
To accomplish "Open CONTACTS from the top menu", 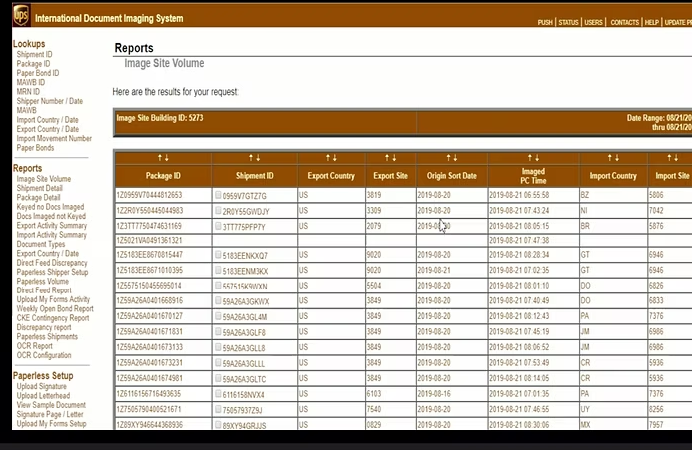I will (x=624, y=22).
